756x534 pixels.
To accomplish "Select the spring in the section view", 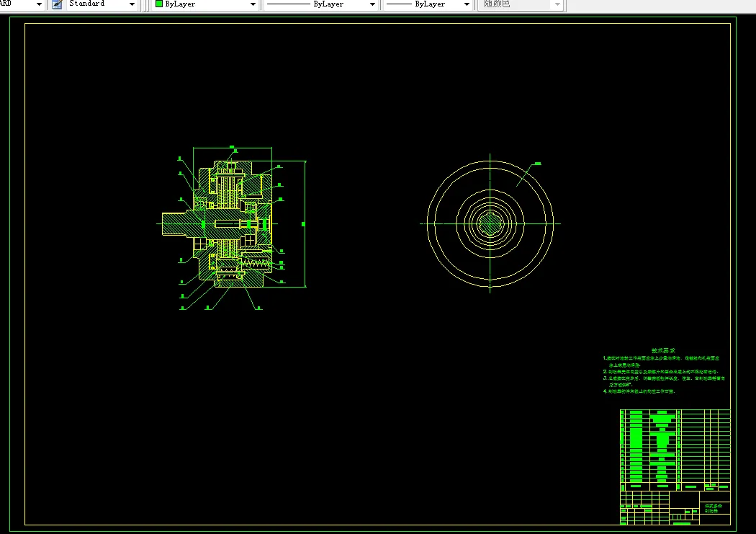I will pyautogui.click(x=254, y=263).
